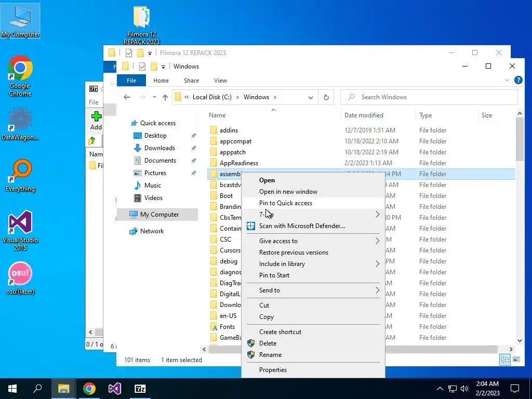This screenshot has width=532, height=399.
Task: Open My Computer desktop icon
Action: 20,21
